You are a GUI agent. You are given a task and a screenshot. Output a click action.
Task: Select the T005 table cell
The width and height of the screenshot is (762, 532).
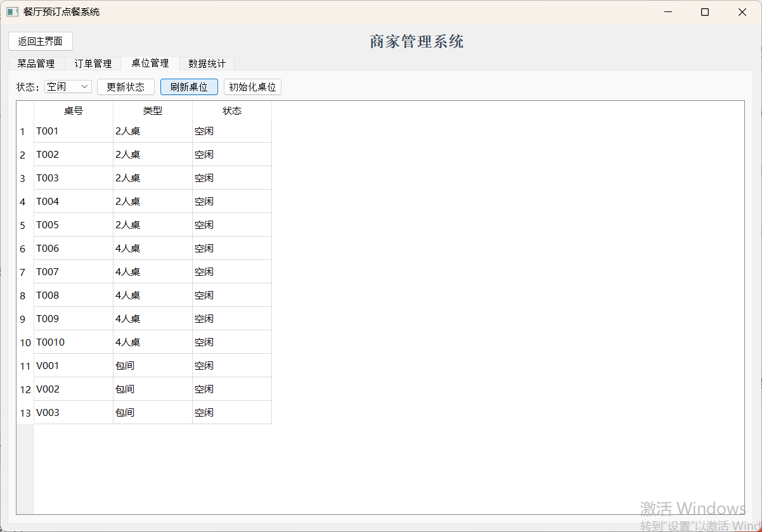click(74, 225)
